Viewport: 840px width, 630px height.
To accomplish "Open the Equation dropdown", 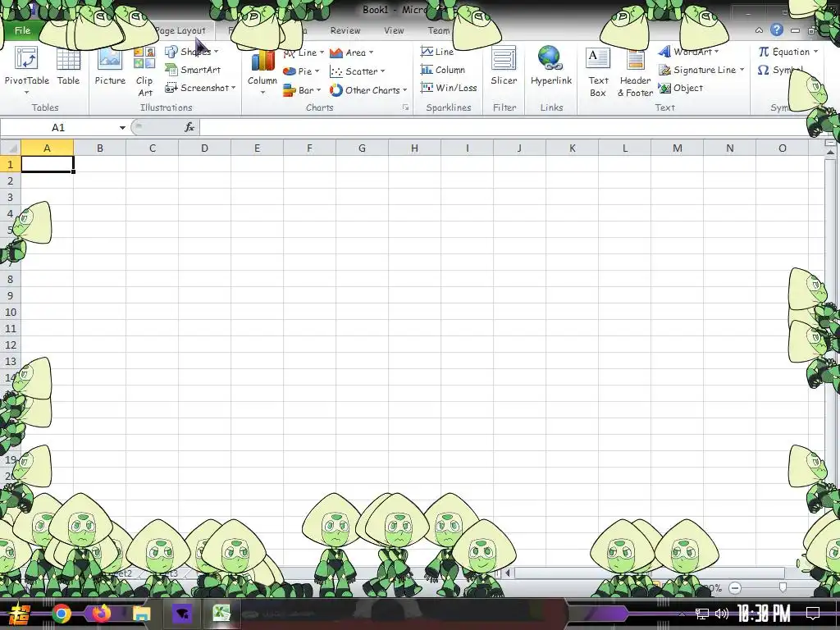I will click(788, 52).
